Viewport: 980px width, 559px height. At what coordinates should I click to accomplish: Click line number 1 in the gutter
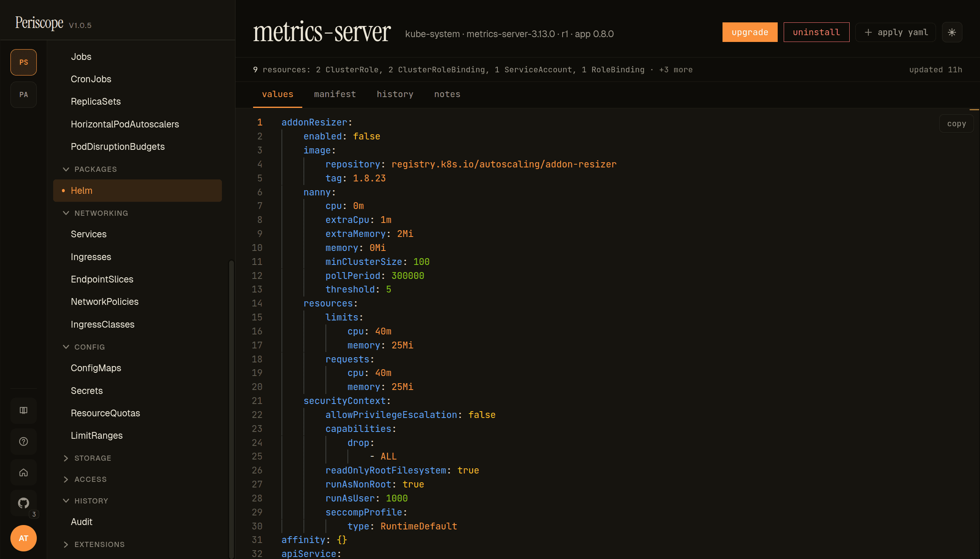click(259, 122)
